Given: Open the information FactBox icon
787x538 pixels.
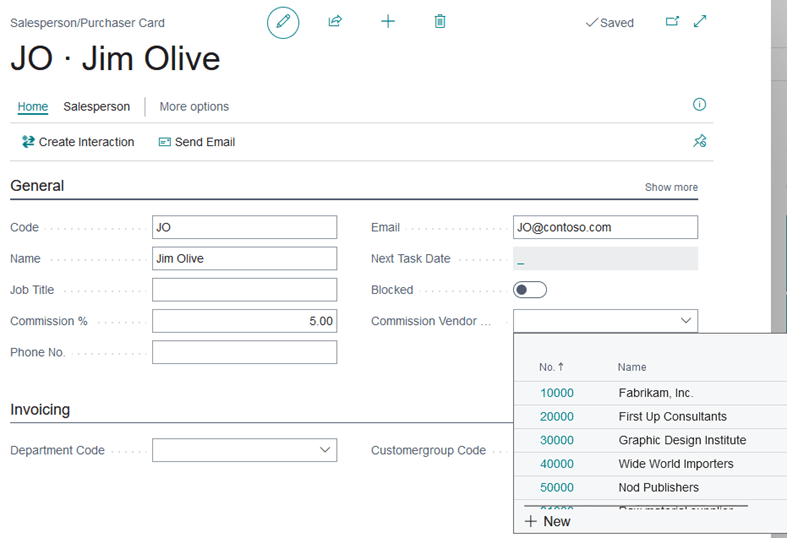Looking at the screenshot, I should 700,105.
